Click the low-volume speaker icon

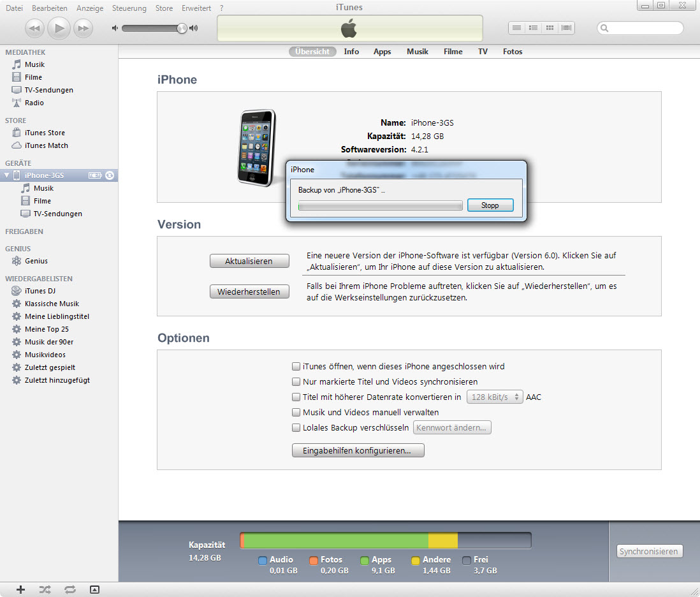pos(115,28)
